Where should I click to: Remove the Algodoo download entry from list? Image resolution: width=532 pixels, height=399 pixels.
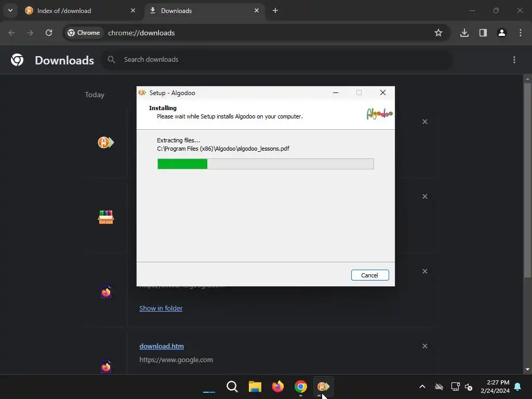click(x=425, y=122)
